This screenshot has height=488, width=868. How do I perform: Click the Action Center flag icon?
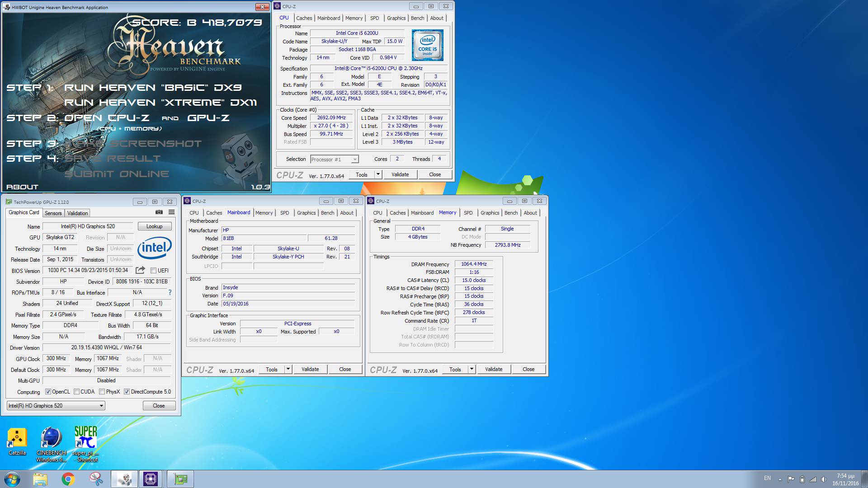(x=791, y=479)
